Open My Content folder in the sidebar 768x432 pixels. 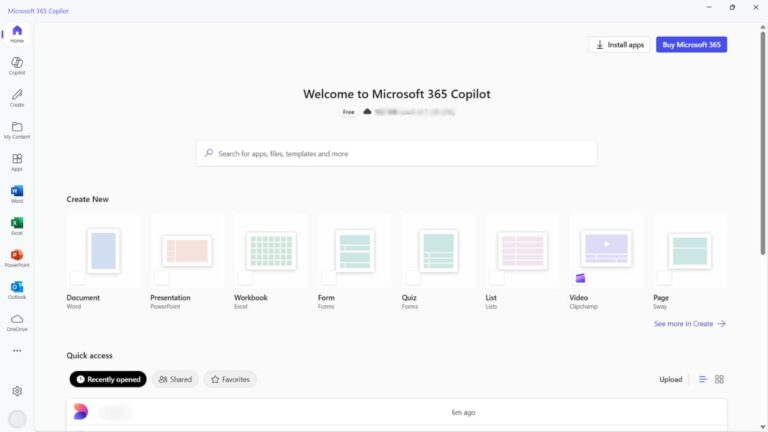[17, 130]
